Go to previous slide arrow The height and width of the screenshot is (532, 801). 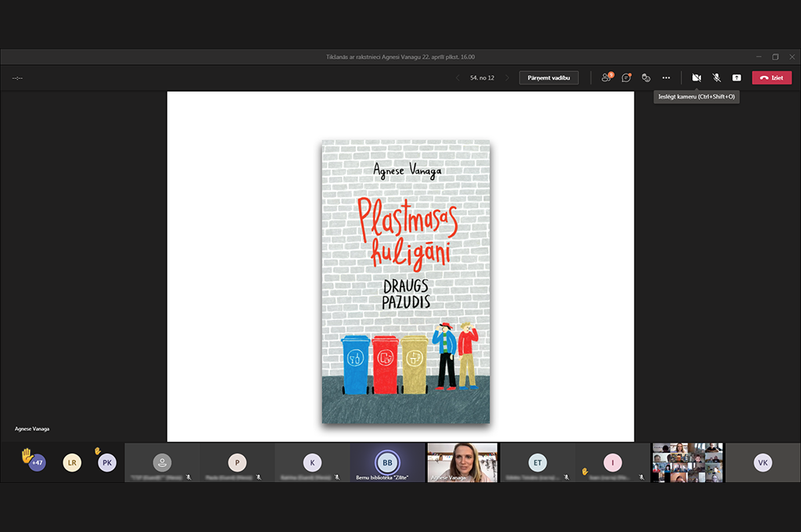(458, 77)
